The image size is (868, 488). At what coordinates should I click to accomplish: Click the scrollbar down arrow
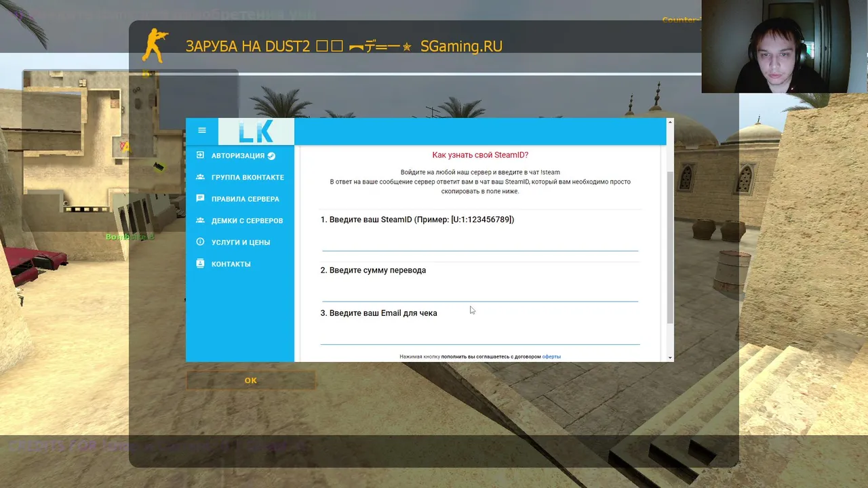point(671,357)
